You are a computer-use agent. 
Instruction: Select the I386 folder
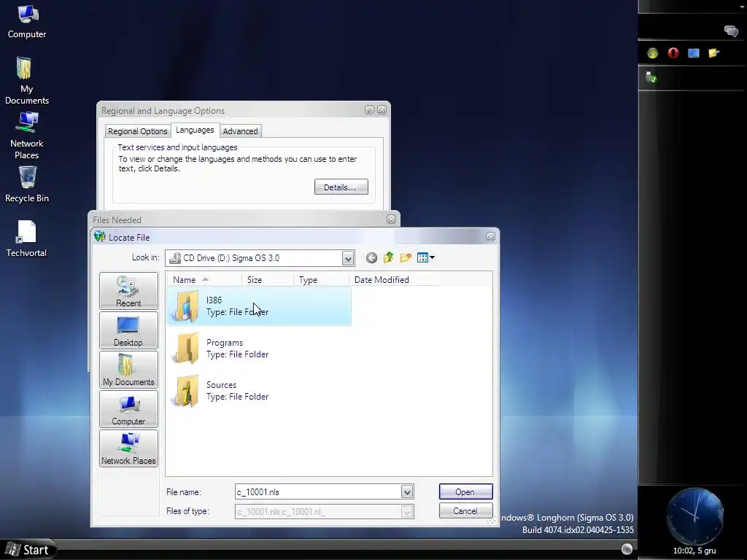click(259, 306)
